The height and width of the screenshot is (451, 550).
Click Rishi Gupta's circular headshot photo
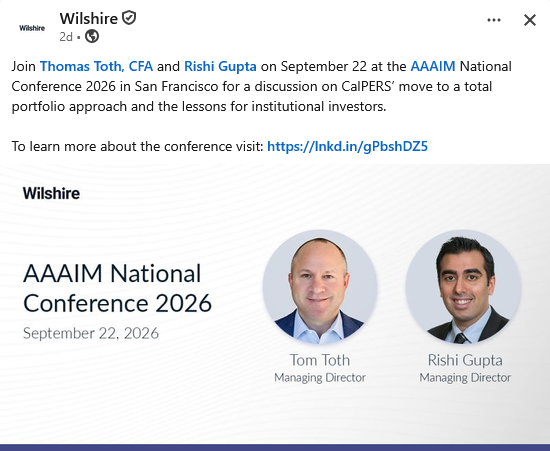click(x=464, y=287)
